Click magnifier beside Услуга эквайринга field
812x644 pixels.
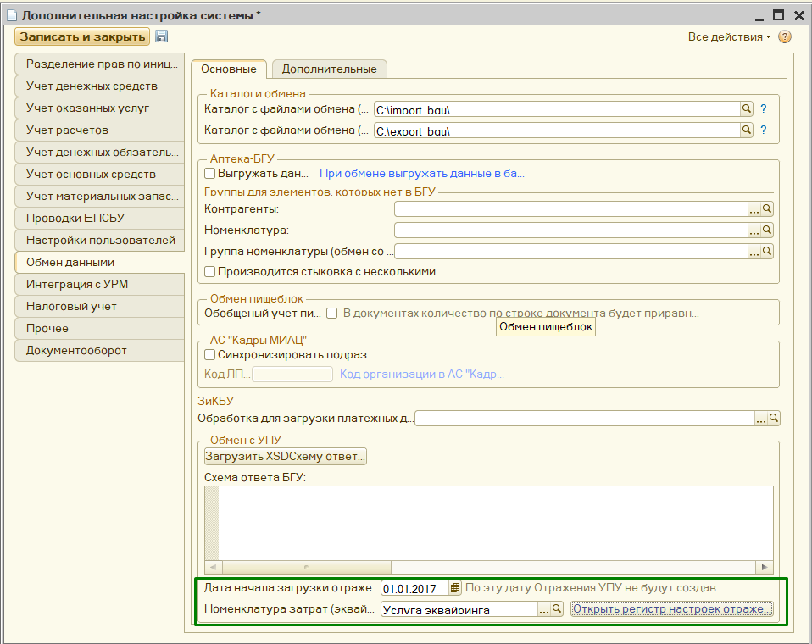click(557, 608)
